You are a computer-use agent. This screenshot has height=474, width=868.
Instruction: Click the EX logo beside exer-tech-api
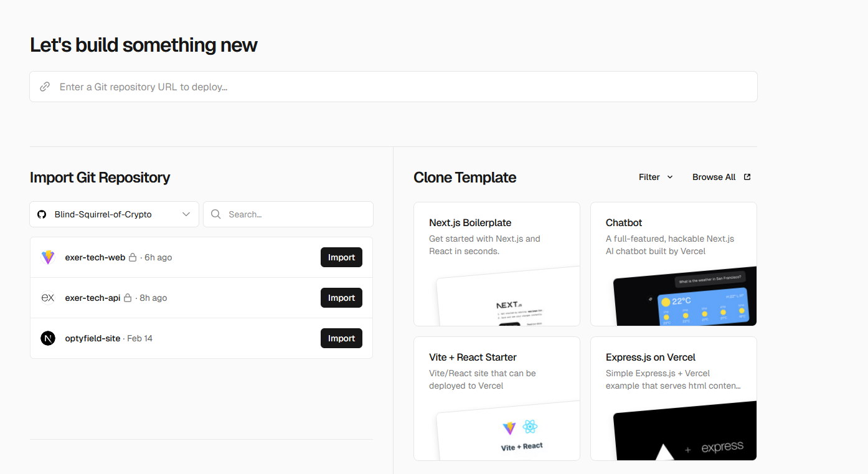(x=48, y=298)
